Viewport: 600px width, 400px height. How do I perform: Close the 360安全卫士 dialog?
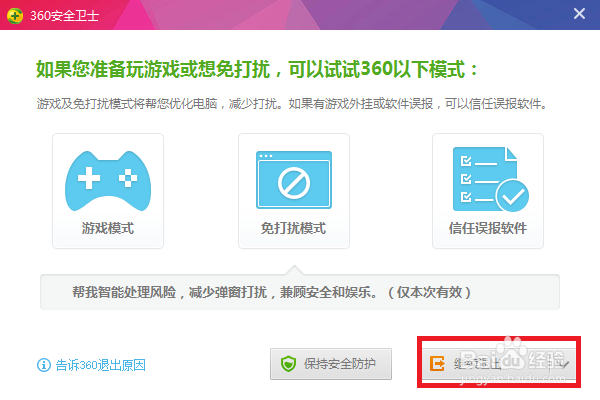(579, 14)
